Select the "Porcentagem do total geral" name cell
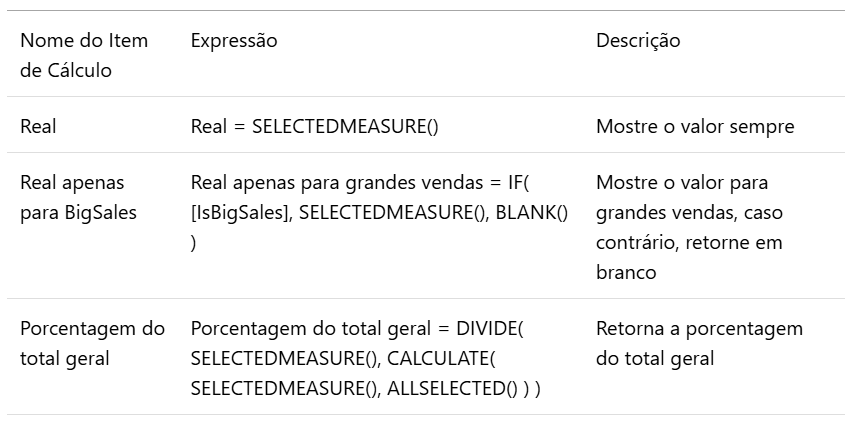The height and width of the screenshot is (421, 854). 92,344
